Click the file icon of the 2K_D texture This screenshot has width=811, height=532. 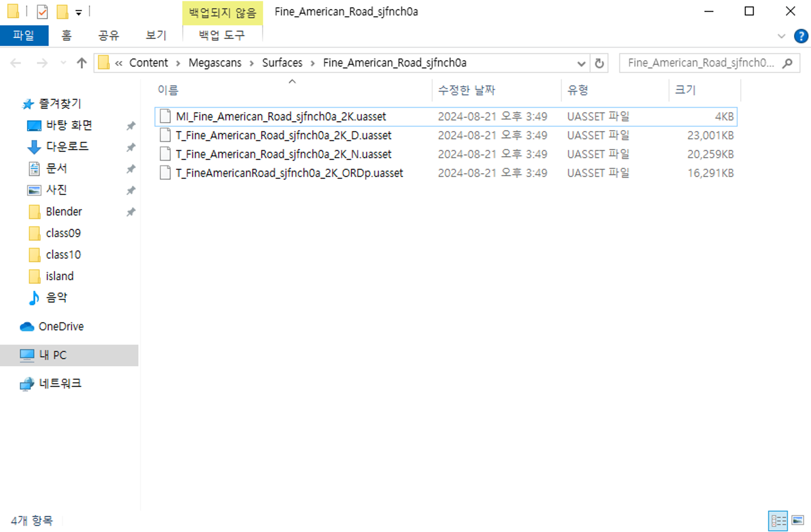click(165, 135)
